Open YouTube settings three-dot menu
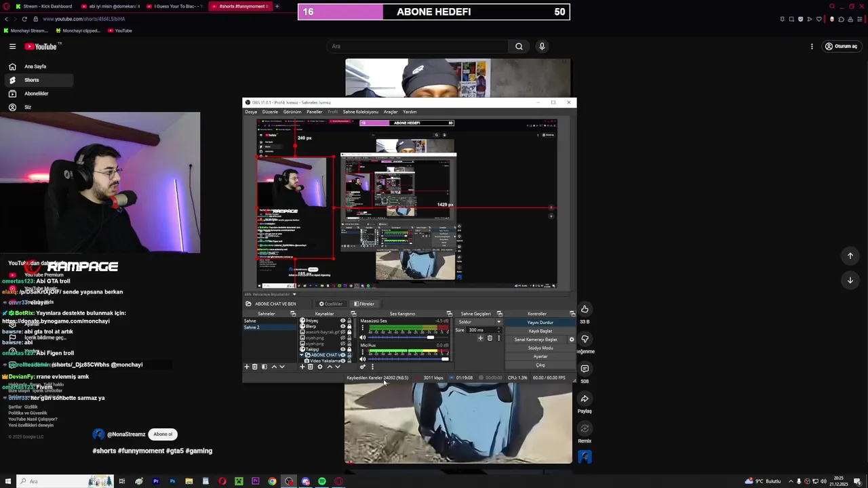This screenshot has width=868, height=488. click(x=812, y=46)
